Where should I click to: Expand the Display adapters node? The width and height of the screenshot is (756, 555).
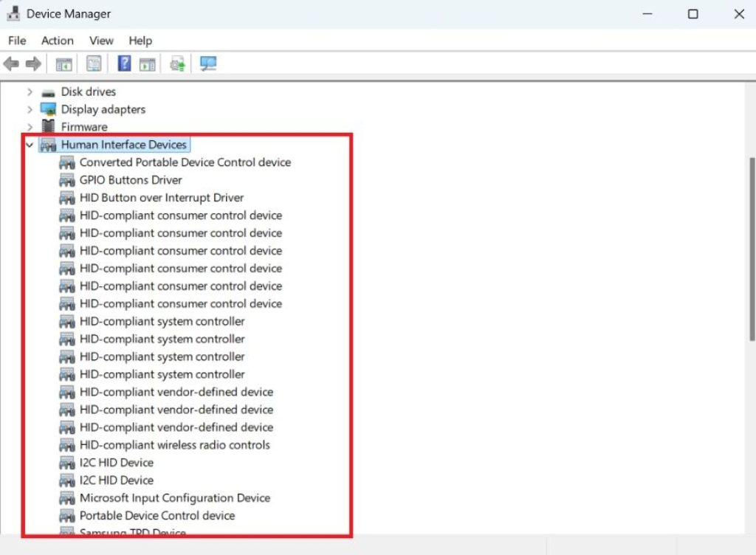click(x=30, y=109)
